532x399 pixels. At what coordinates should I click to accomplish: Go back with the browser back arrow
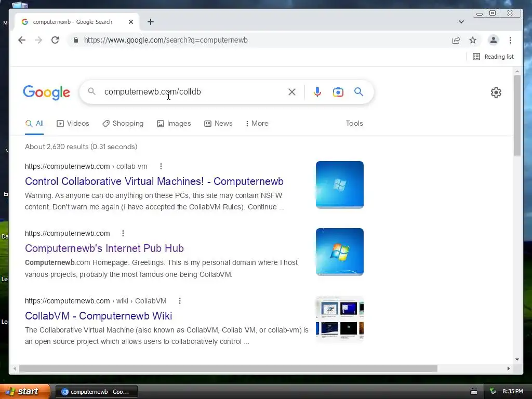(x=22, y=40)
